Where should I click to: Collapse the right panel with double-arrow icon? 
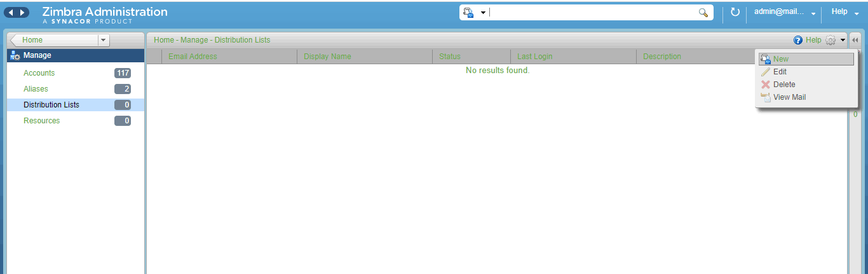click(855, 40)
